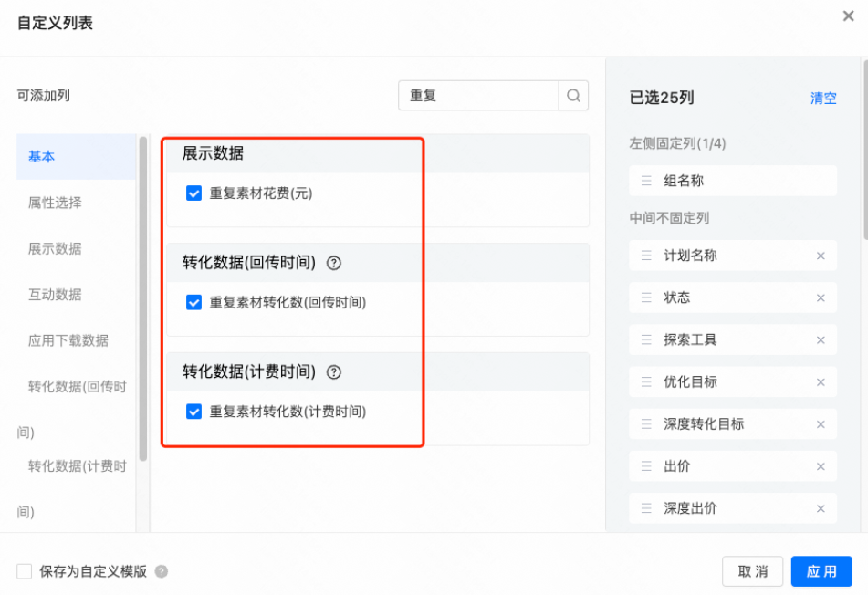Remove 状态 column via its X icon
Viewport: 868px width, 595px height.
click(x=821, y=297)
